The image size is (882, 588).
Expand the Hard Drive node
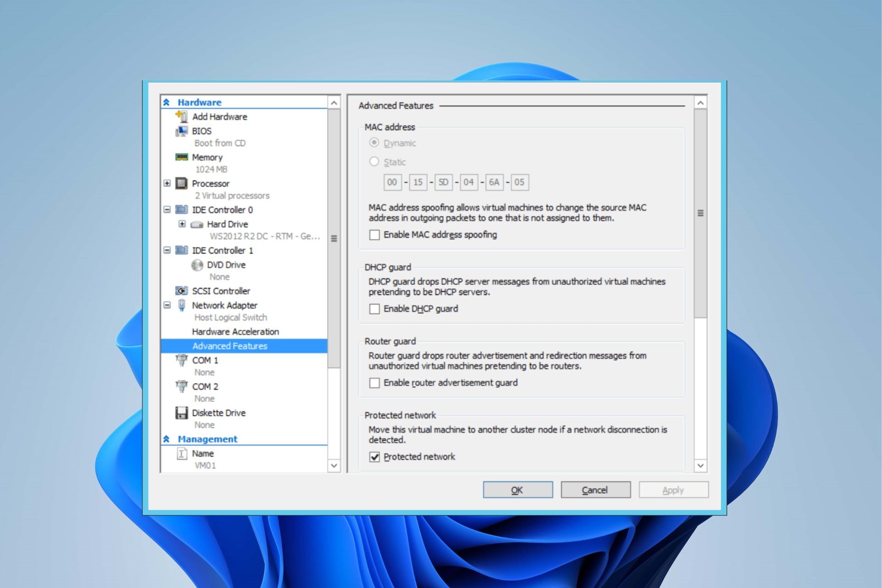182,224
